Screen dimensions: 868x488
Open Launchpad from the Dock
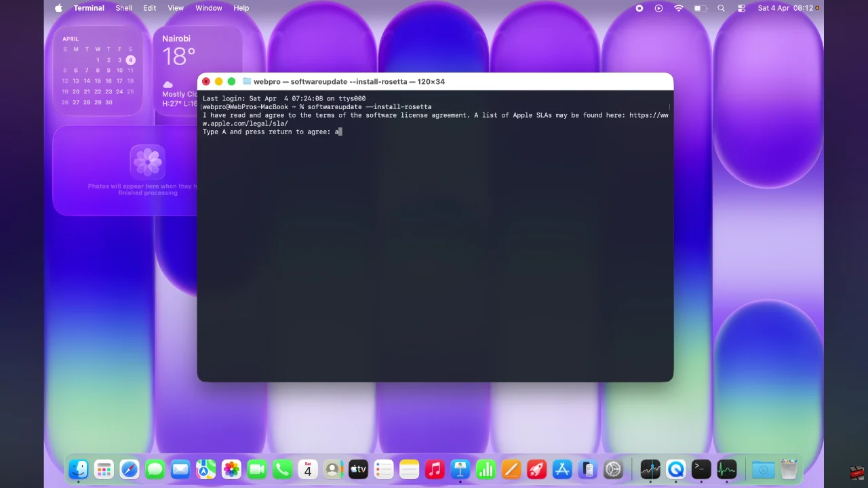104,469
